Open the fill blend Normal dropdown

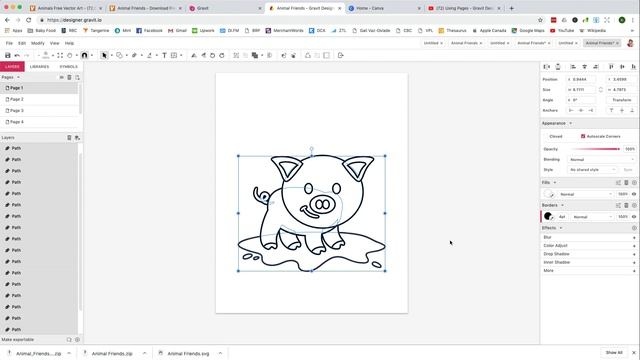click(586, 194)
